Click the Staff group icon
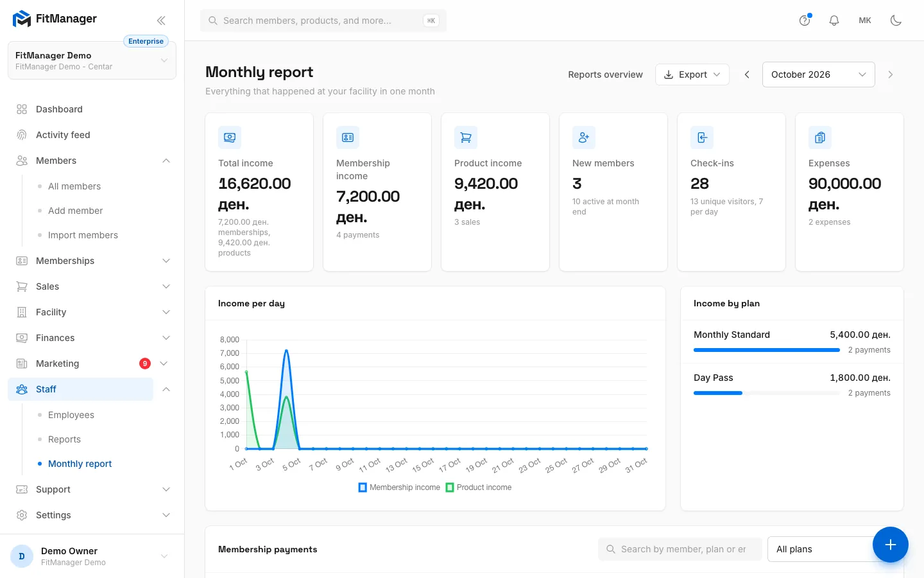924x578 pixels. [x=22, y=389]
